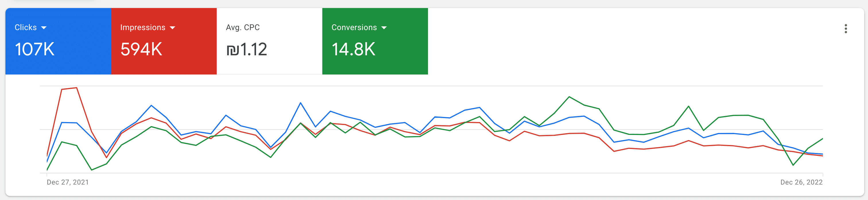Click the highest red Impressions peak on chart
The height and width of the screenshot is (200, 868).
tap(76, 88)
